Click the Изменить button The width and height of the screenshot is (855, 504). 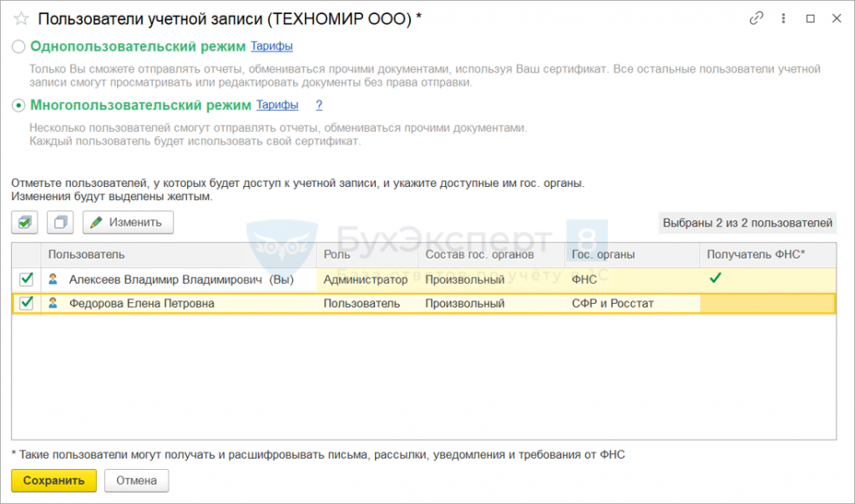[128, 222]
